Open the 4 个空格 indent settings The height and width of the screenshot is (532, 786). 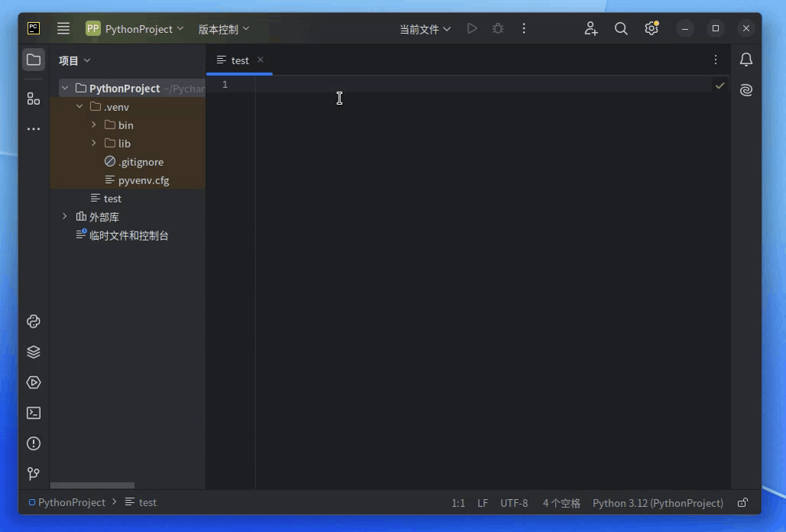(x=561, y=503)
